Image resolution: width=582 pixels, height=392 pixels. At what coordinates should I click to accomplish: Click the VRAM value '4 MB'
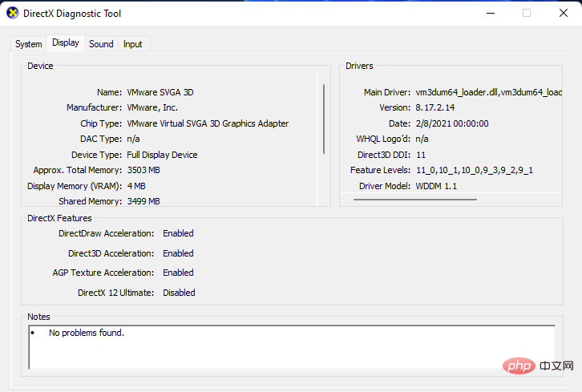(x=136, y=186)
